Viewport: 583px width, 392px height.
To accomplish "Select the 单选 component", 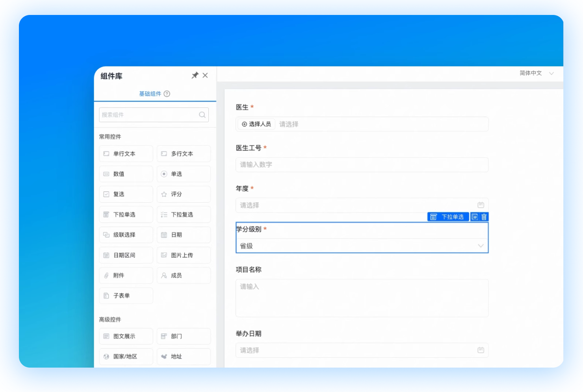I will [x=184, y=174].
